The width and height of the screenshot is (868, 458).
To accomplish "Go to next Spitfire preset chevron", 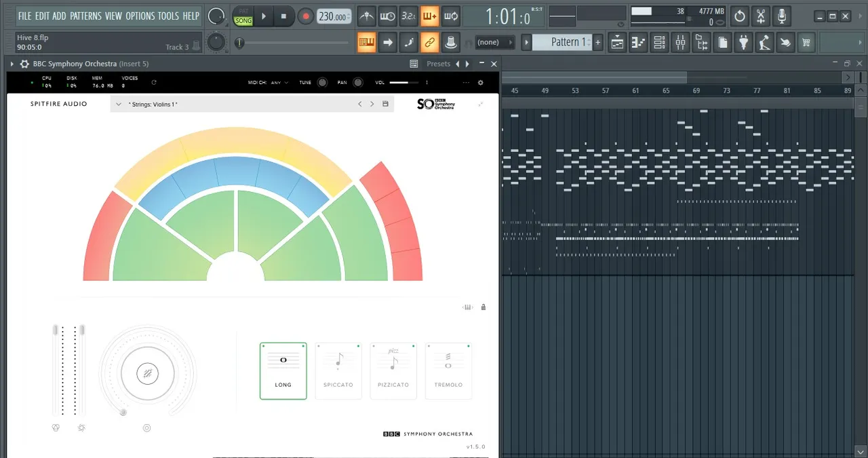I will click(372, 104).
